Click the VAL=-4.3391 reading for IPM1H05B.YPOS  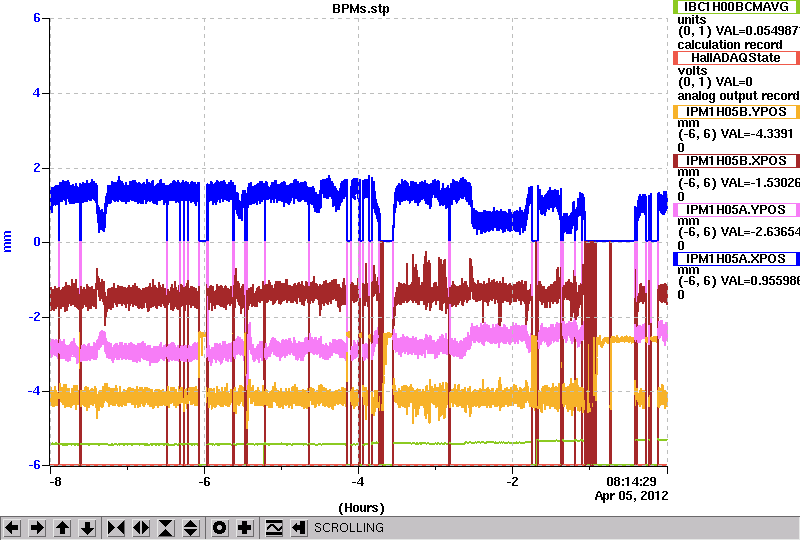(x=755, y=134)
